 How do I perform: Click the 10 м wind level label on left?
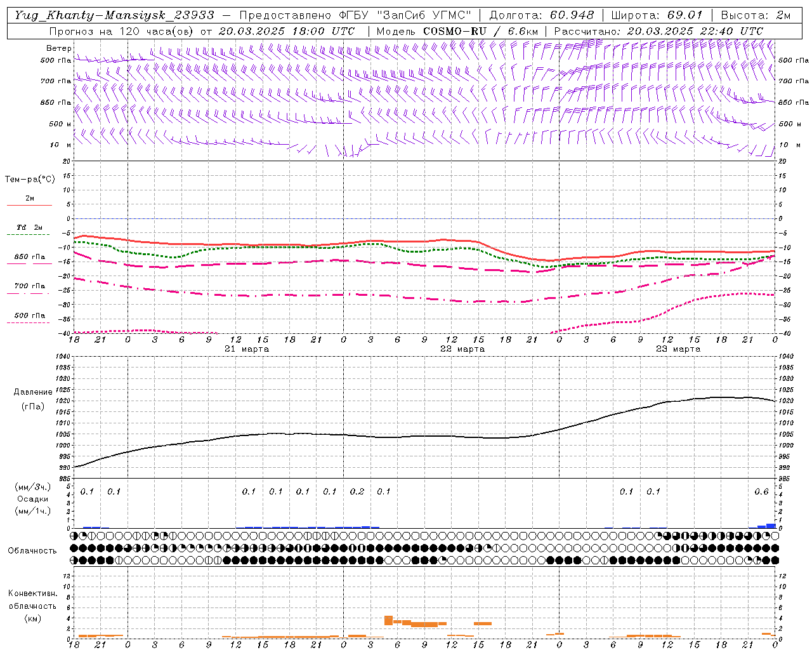click(61, 145)
